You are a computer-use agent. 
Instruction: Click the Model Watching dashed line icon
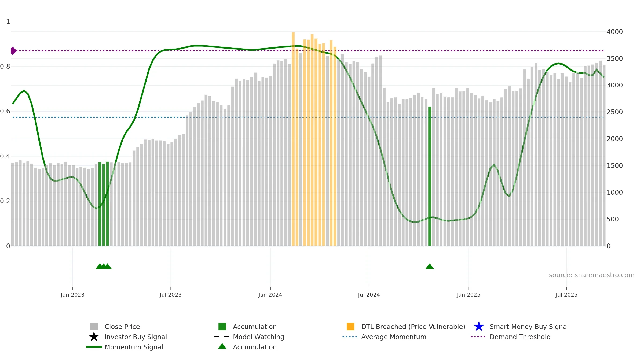222,337
